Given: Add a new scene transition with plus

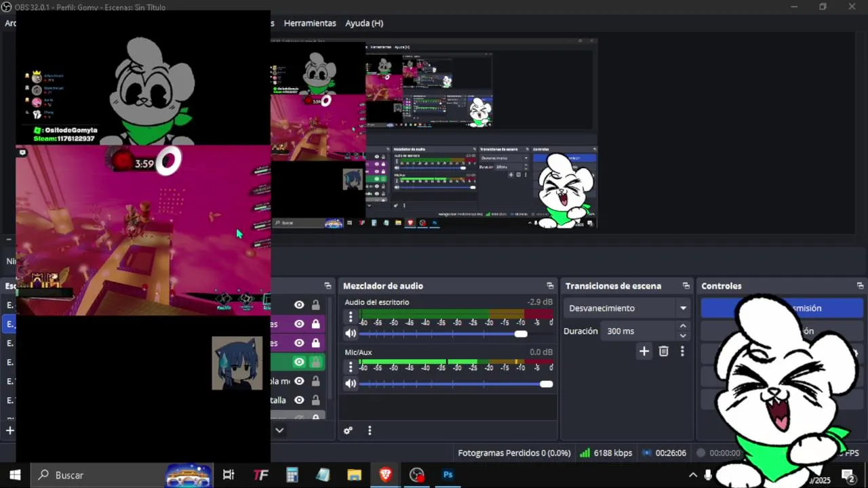Looking at the screenshot, I should pos(644,351).
